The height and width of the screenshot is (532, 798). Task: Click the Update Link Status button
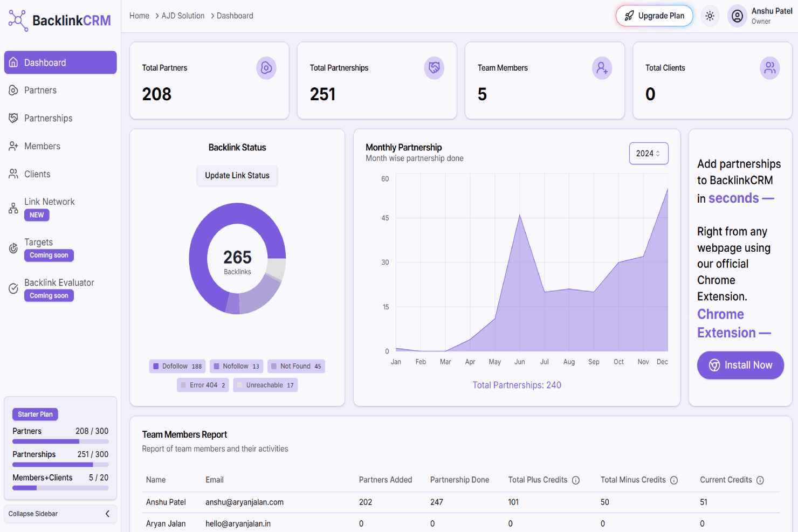click(237, 176)
